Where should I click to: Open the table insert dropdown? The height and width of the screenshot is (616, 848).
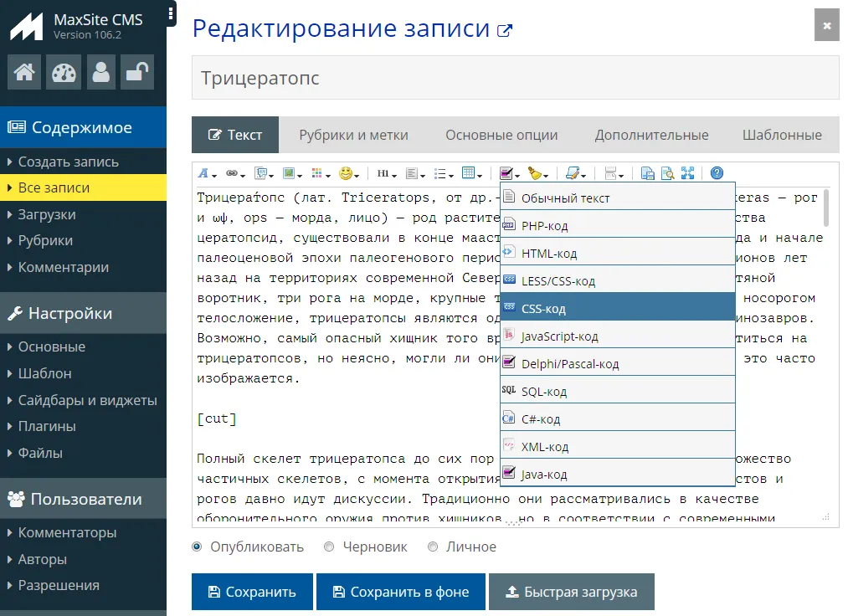tap(471, 173)
